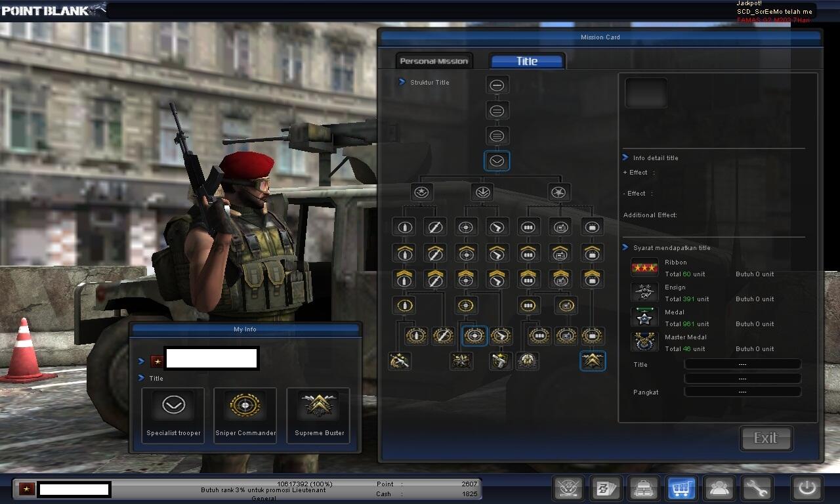Click the Medal star icon
Screen dimensions: 840x504
(x=644, y=318)
